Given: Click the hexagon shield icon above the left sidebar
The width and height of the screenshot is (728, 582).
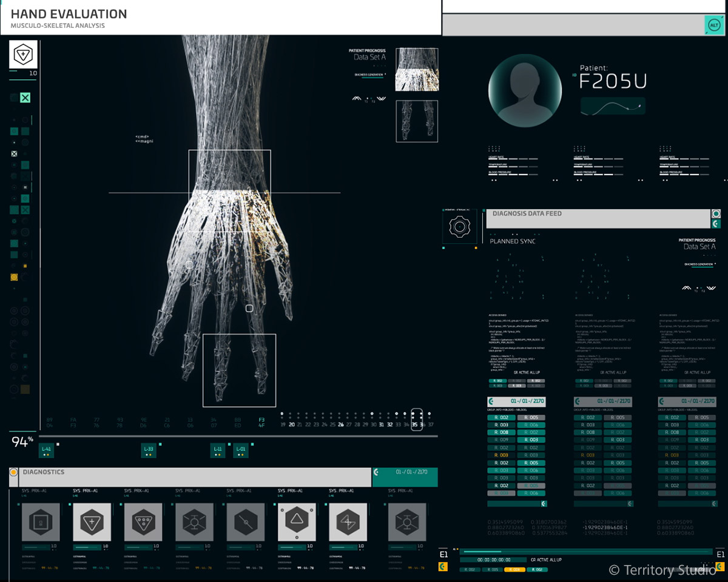Looking at the screenshot, I should (x=24, y=55).
